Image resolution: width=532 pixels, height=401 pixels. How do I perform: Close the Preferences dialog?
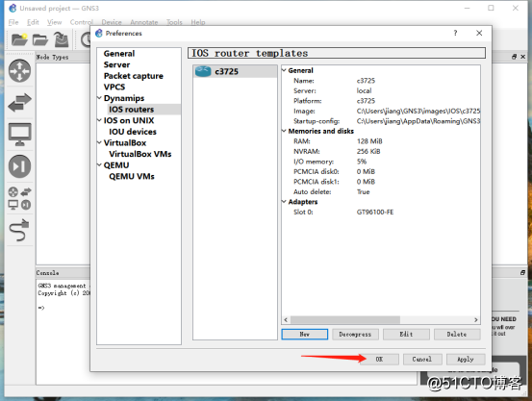pyautogui.click(x=479, y=33)
